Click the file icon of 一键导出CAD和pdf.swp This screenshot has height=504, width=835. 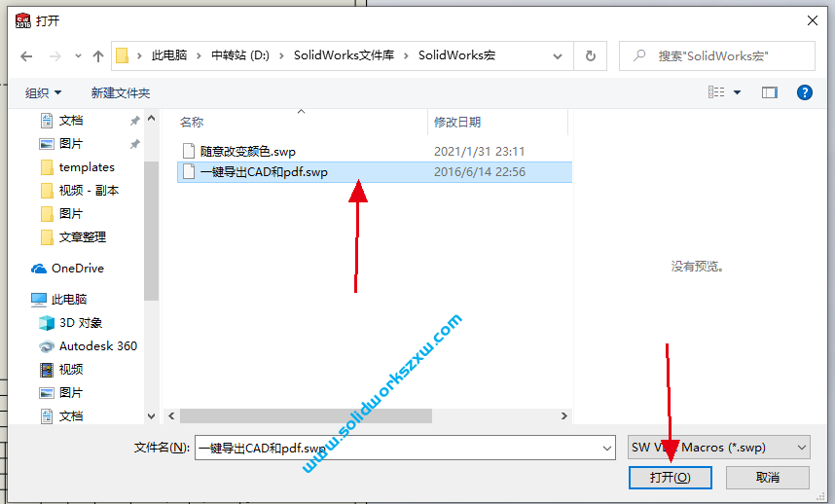tap(189, 171)
